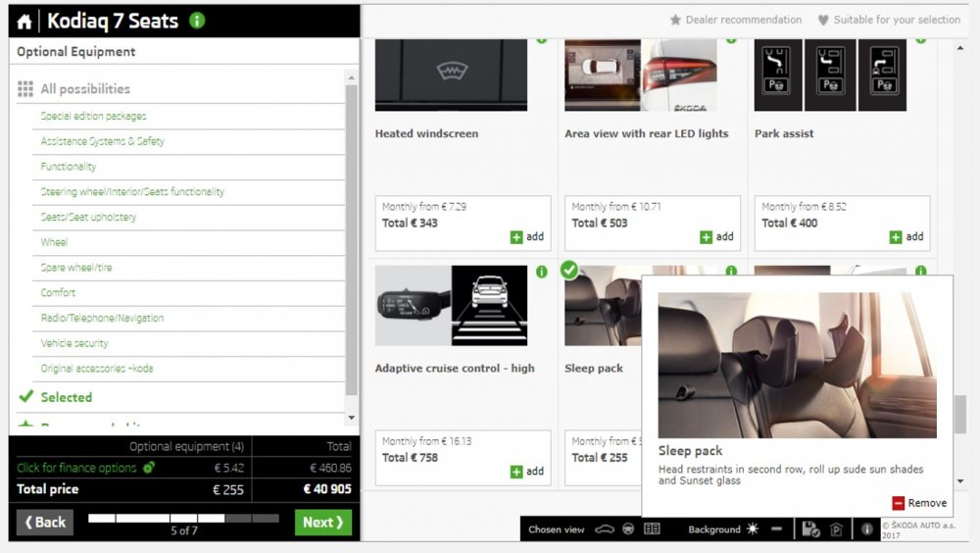The height and width of the screenshot is (553, 980).
Task: Switch to exterior car view icon
Action: coord(605,529)
